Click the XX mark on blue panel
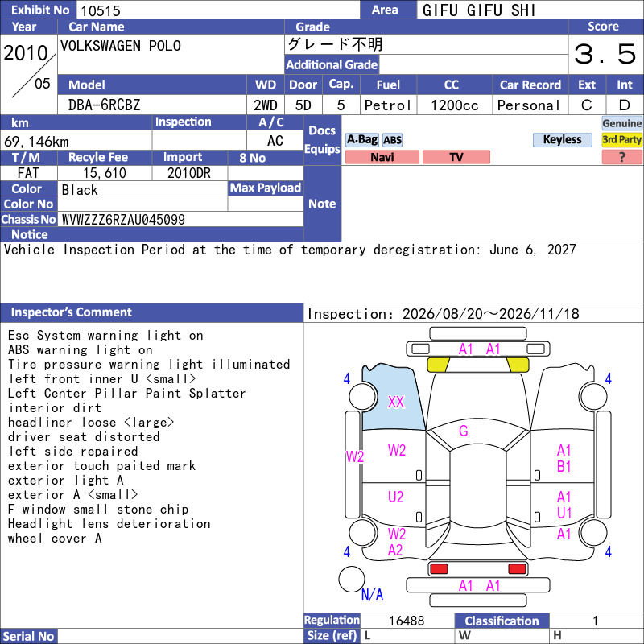This screenshot has height=644, width=644. (x=396, y=402)
